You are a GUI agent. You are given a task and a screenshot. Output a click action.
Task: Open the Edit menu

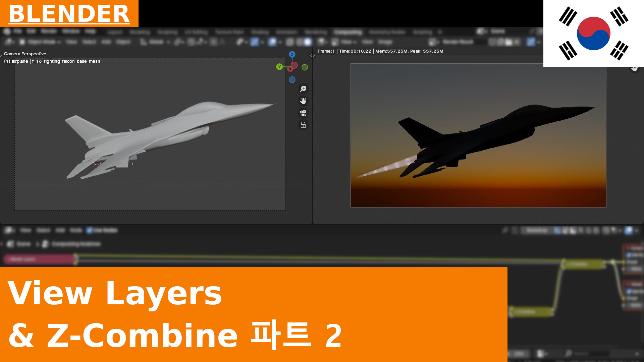coord(31,32)
